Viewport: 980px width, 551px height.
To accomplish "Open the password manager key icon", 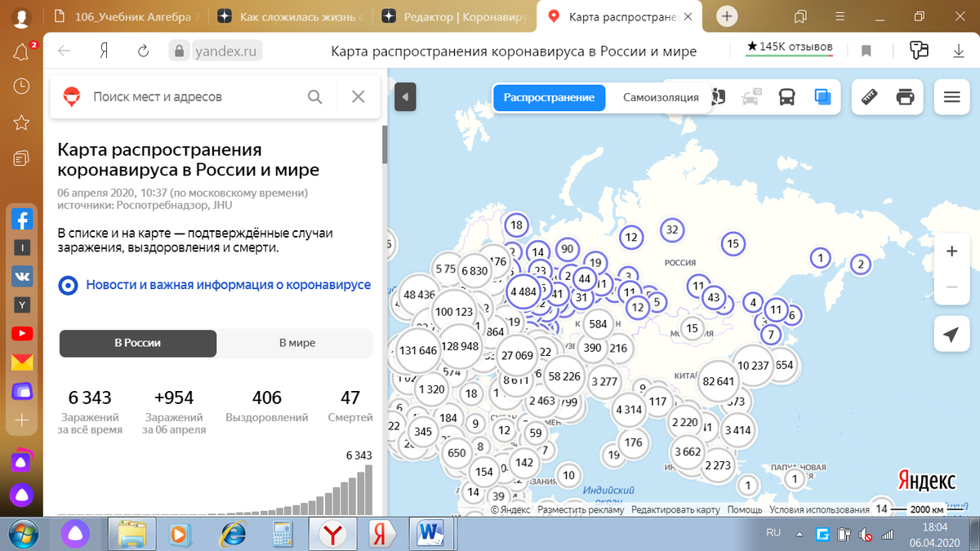I will [920, 51].
